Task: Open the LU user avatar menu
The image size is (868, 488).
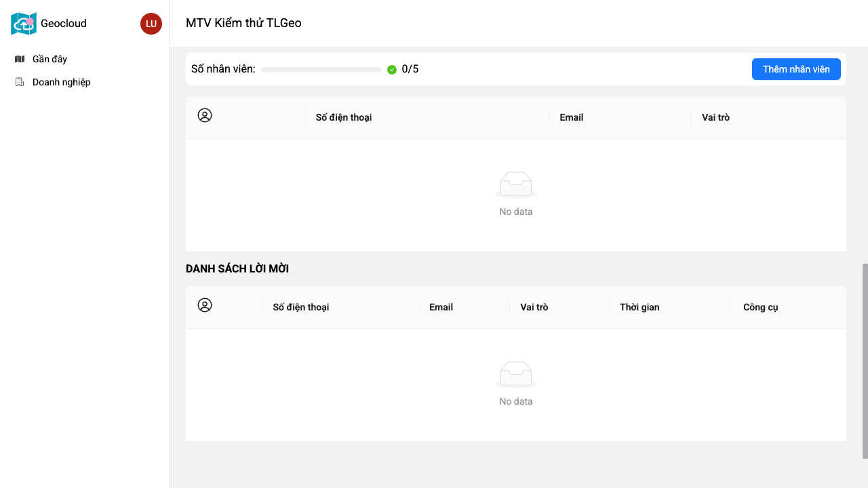Action: pos(151,24)
